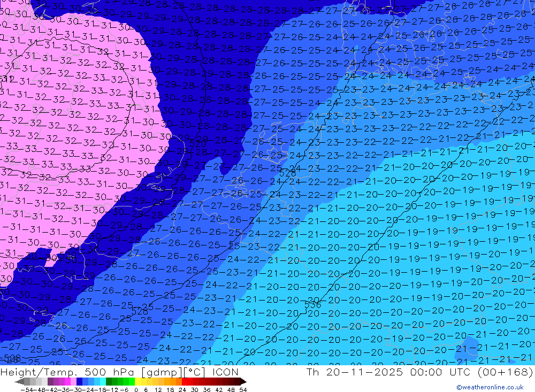Select the bright red legend swatch
Image resolution: width=535 pixels, height=392 pixels.
pos(185,381)
